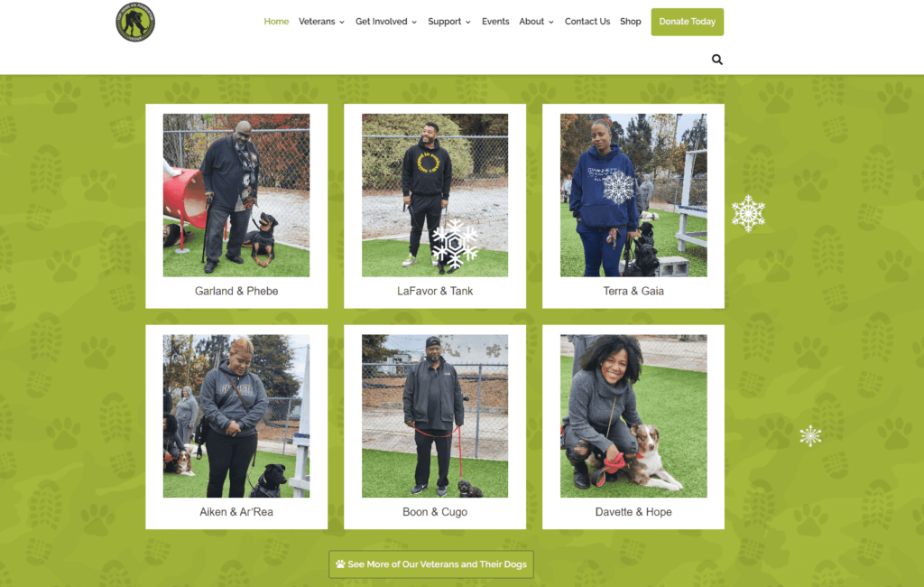Open the LaFavor & Tank photo
Viewport: 924px width, 587px height.
[435, 195]
